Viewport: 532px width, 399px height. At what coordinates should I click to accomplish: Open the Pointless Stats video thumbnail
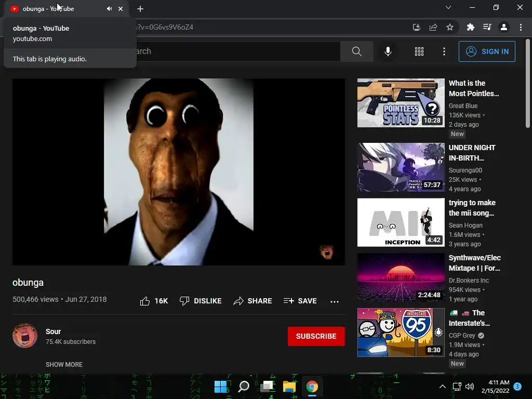coord(401,103)
